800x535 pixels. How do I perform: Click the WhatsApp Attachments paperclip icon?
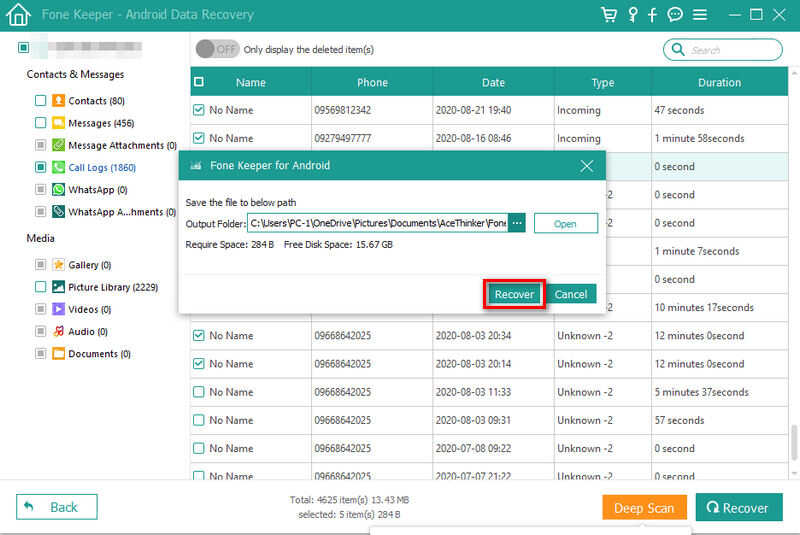[59, 212]
